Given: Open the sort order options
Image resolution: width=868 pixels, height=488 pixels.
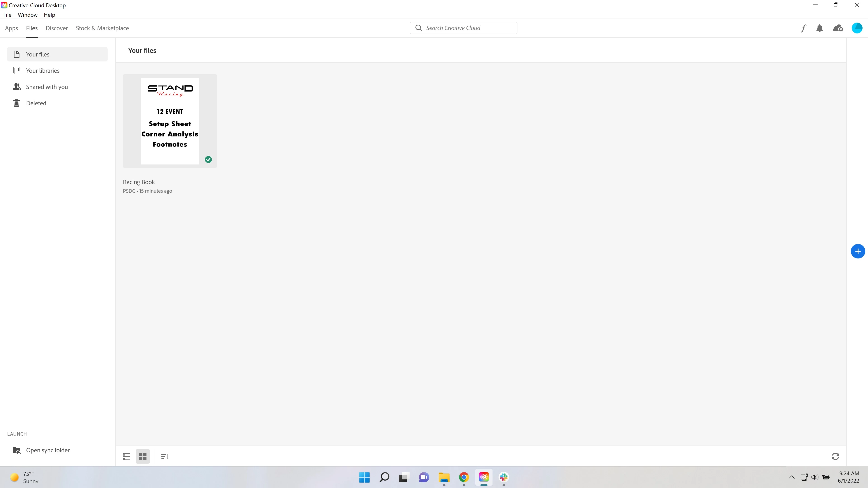Looking at the screenshot, I should [x=165, y=456].
